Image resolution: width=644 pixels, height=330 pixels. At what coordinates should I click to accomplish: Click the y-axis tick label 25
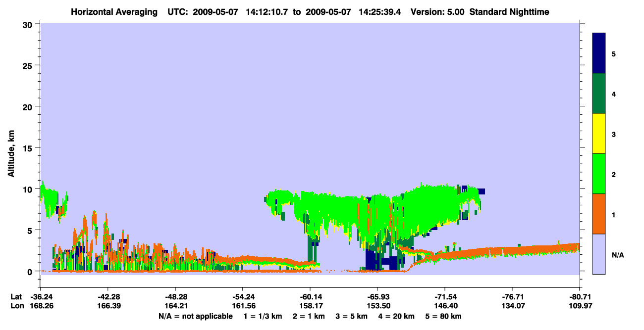pos(29,65)
